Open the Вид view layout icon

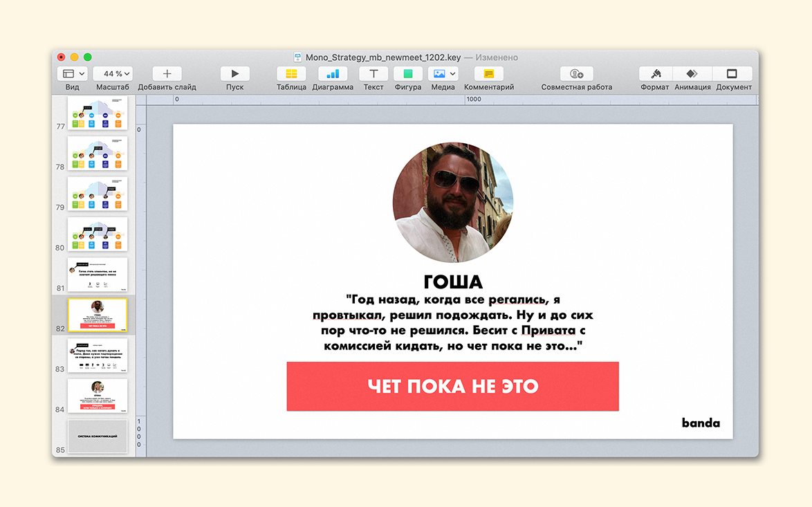coord(68,73)
